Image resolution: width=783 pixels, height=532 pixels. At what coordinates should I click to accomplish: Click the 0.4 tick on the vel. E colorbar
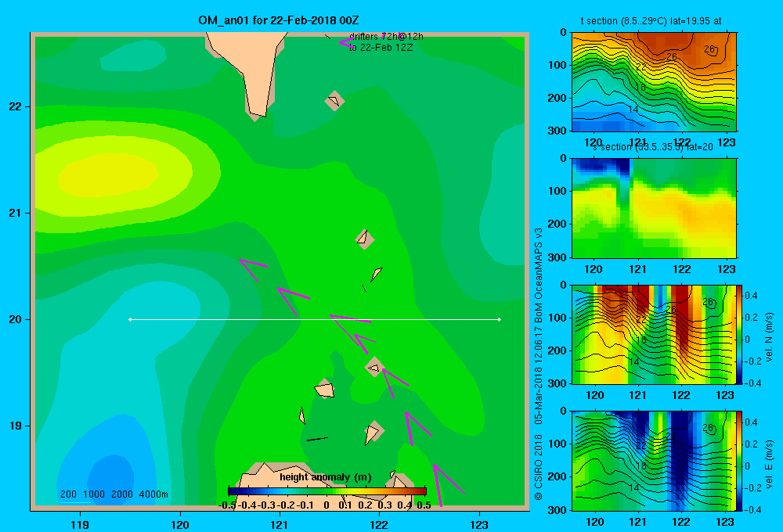[x=751, y=422]
